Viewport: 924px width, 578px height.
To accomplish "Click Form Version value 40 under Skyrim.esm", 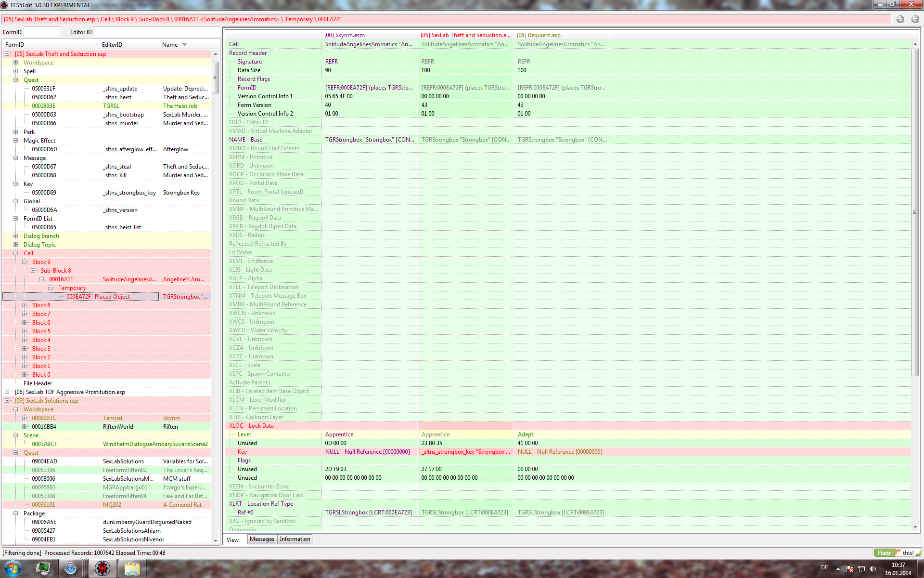I will [328, 105].
